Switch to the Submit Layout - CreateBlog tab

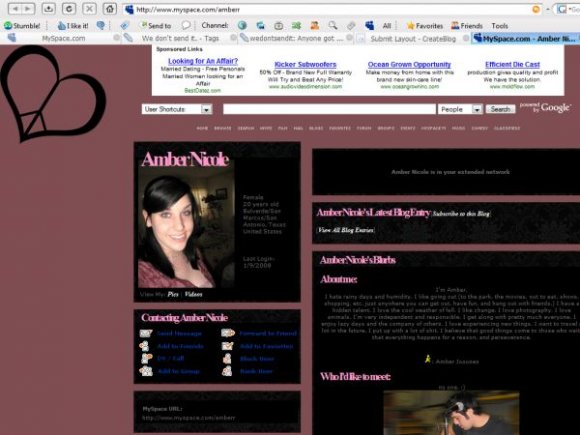click(413, 38)
